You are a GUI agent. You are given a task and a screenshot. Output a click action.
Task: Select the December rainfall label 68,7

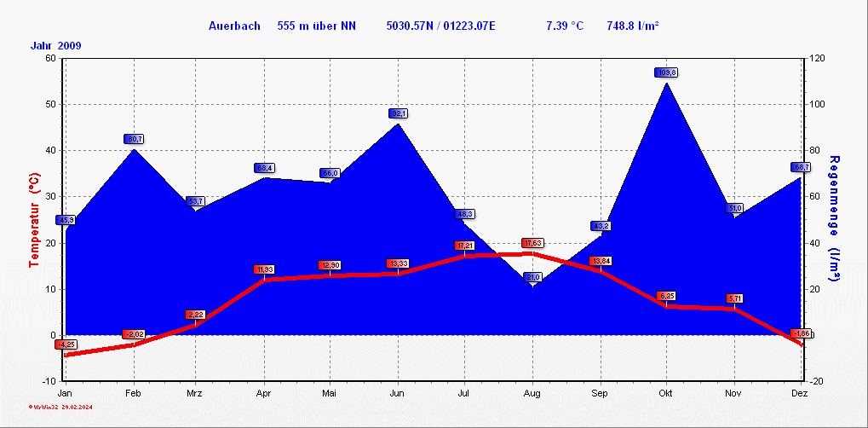pos(801,167)
